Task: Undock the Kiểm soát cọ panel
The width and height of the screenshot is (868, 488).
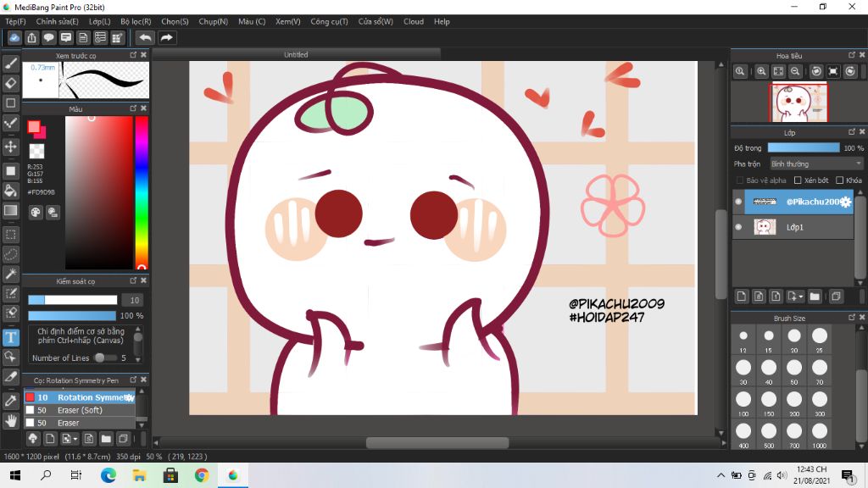Action: [x=133, y=281]
